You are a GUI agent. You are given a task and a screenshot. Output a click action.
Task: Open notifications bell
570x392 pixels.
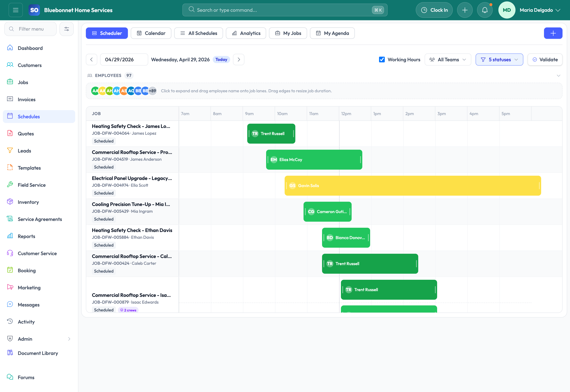click(x=484, y=10)
